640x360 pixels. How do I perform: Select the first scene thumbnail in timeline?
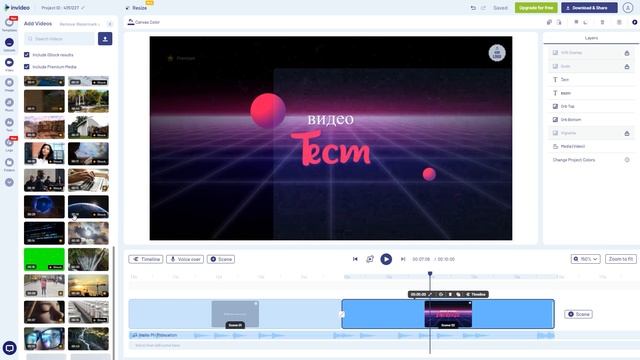(x=235, y=314)
